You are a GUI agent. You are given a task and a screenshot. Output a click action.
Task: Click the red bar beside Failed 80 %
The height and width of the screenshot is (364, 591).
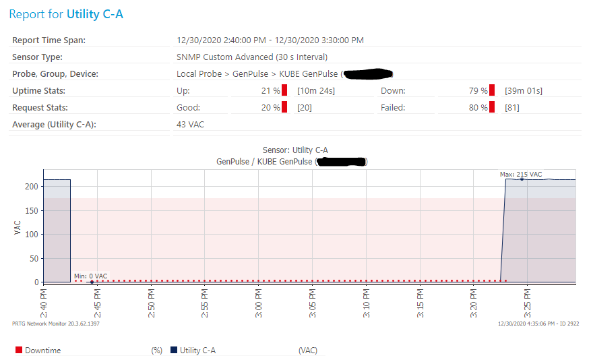pyautogui.click(x=492, y=108)
